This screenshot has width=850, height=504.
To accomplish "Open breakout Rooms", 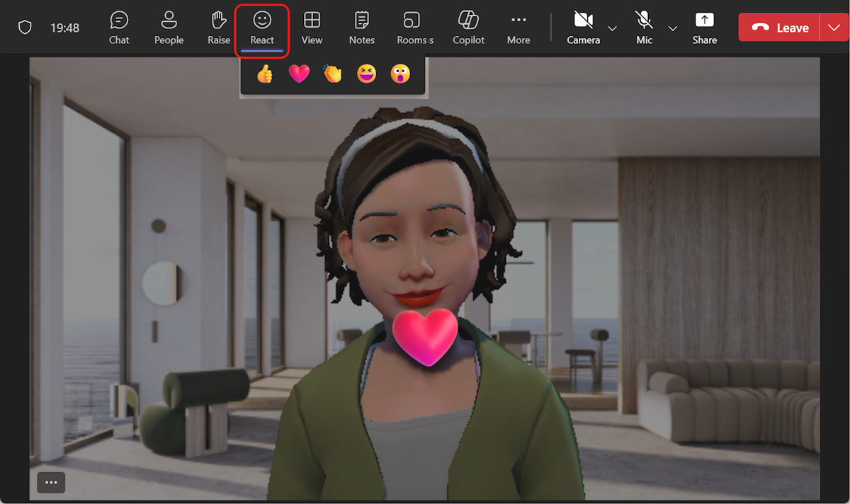I will 412,27.
